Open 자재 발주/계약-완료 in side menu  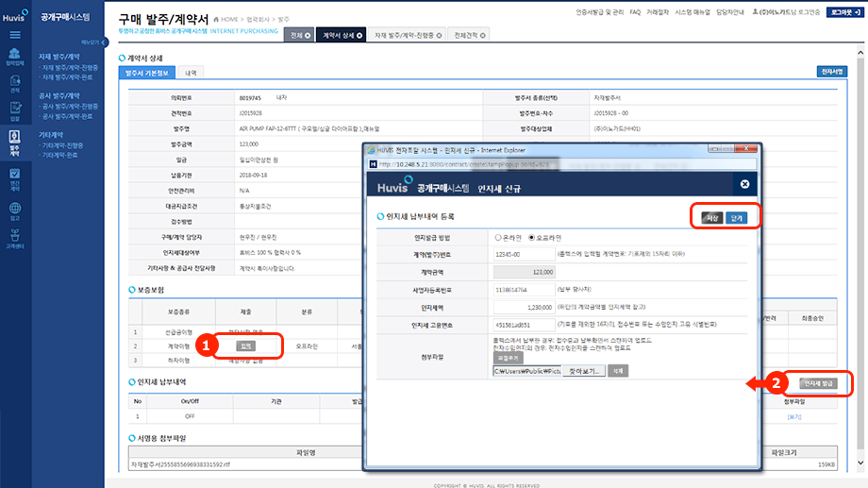(x=67, y=77)
